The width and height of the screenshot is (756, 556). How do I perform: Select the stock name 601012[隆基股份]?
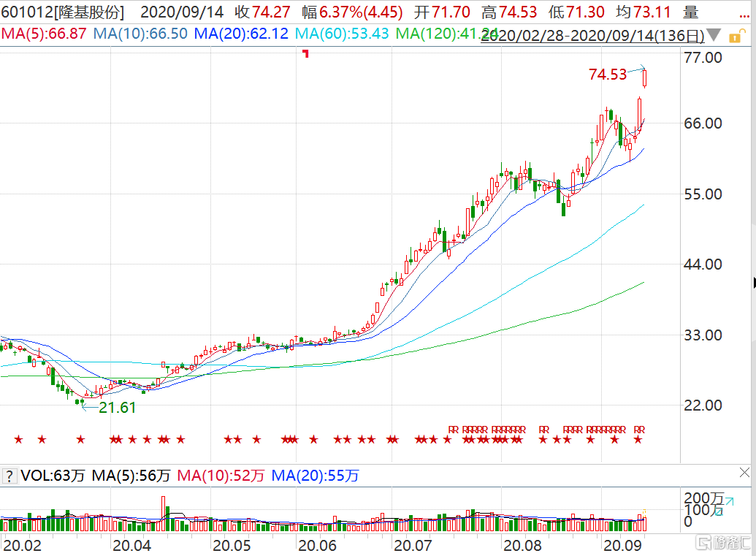[x=63, y=12]
